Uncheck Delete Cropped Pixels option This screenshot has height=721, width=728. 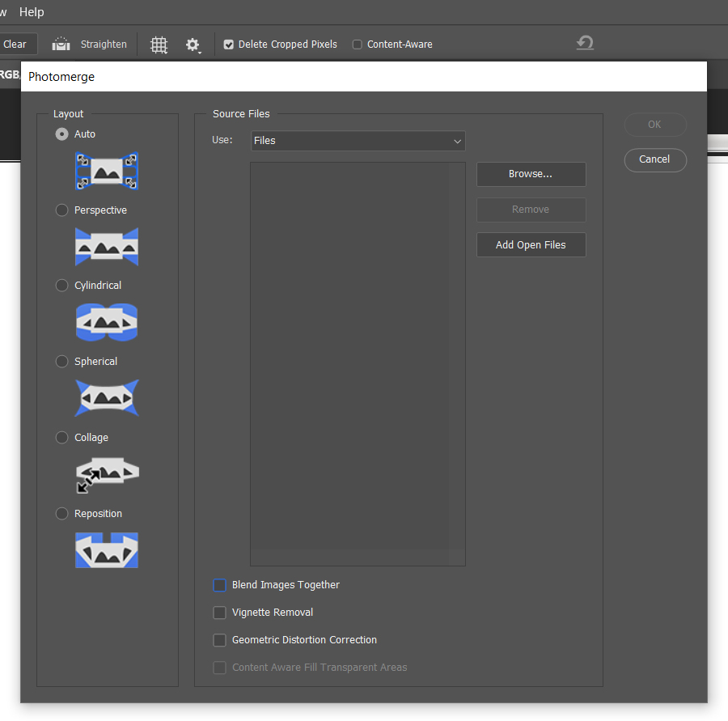229,45
